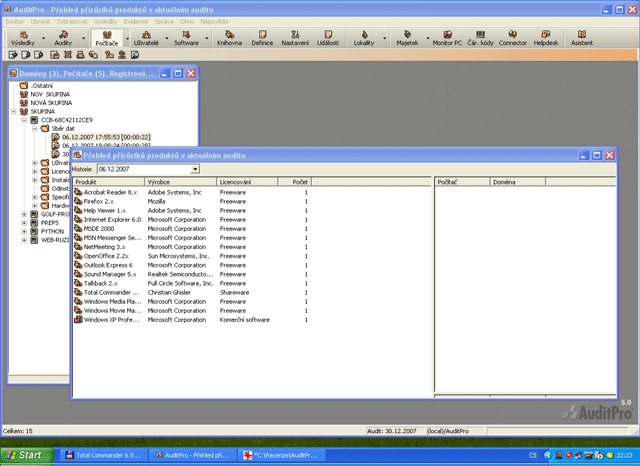Switch to the C:\Recenze\AuditPr... taskbar item
This screenshot has height=466, width=640.
click(x=280, y=455)
